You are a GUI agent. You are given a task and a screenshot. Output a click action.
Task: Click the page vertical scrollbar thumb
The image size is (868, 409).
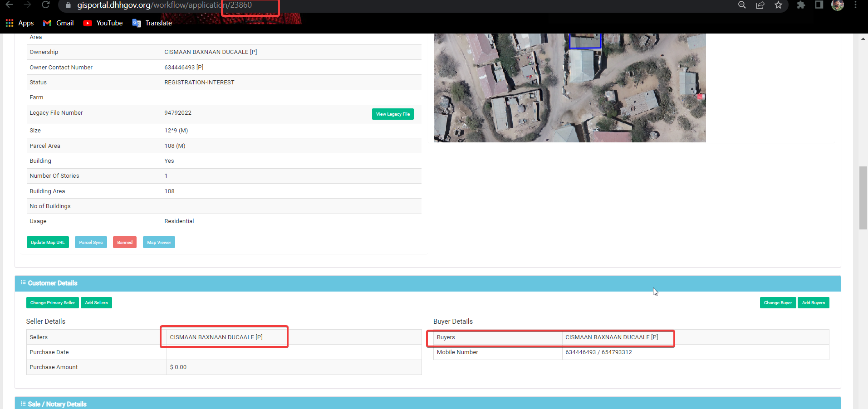click(x=863, y=198)
